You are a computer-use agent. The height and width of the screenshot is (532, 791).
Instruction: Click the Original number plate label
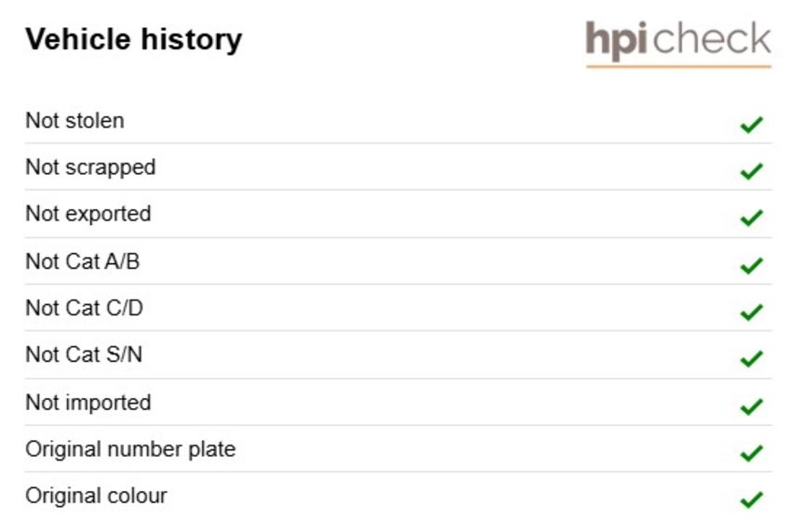click(130, 449)
